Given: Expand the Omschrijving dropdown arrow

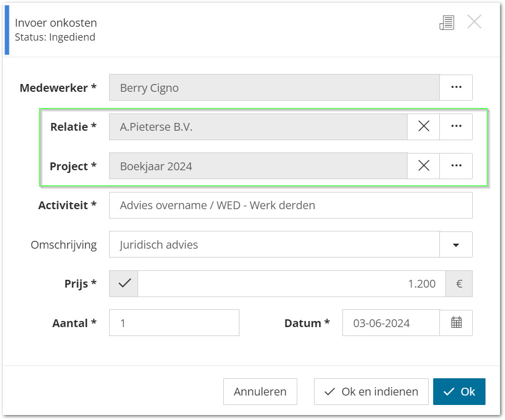Looking at the screenshot, I should point(456,245).
